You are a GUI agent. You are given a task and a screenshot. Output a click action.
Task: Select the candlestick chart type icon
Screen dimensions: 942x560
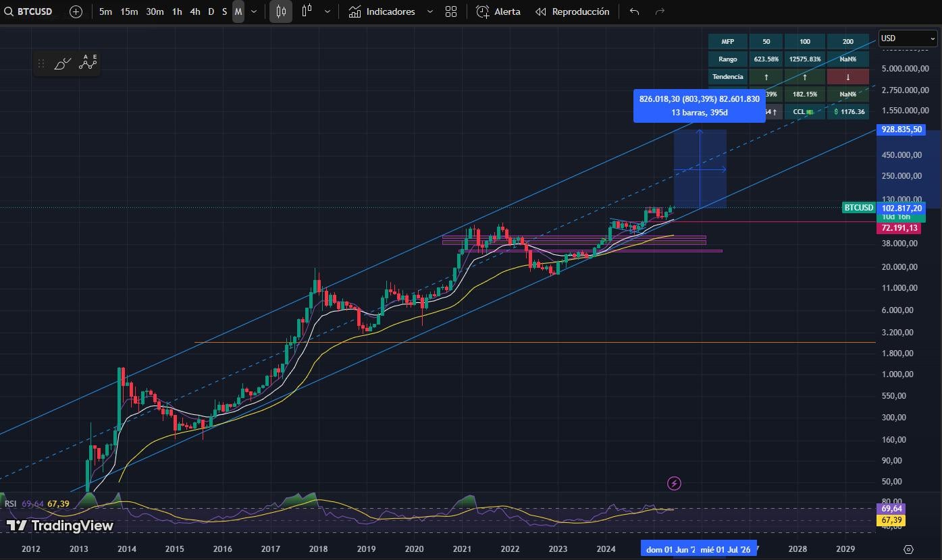pos(281,11)
